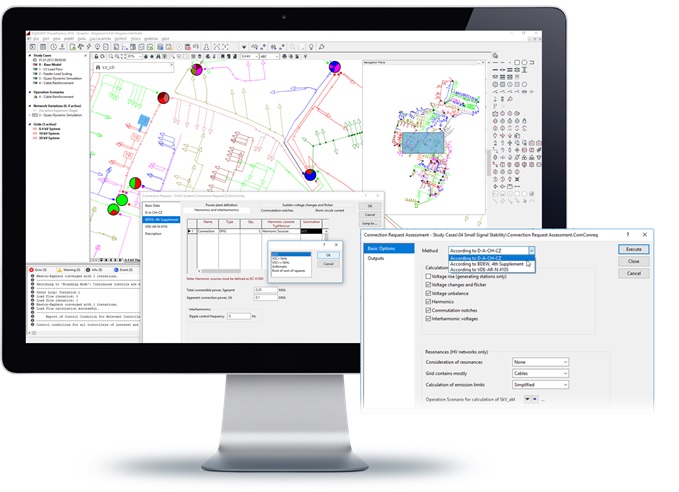Click OK in the small summation popup
The width and height of the screenshot is (679, 492).
(328, 255)
